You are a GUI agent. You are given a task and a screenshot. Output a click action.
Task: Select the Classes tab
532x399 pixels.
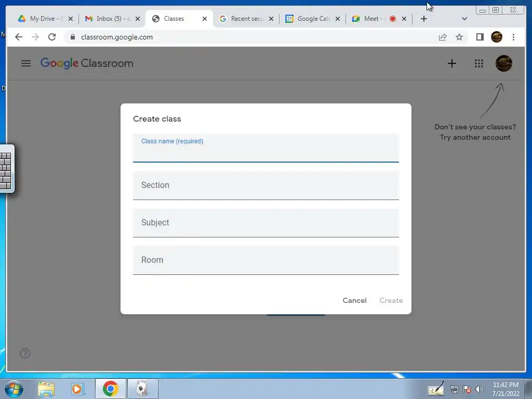[180, 19]
